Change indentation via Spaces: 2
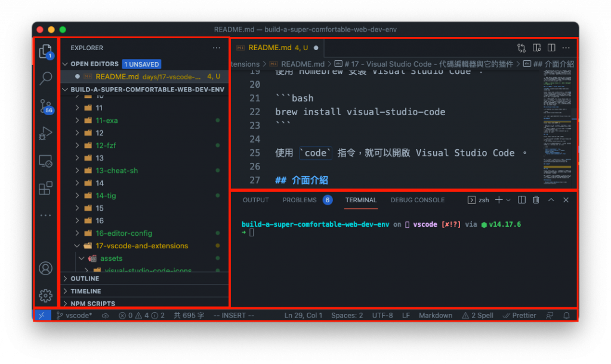The width and height of the screenshot is (611, 364). 347,316
